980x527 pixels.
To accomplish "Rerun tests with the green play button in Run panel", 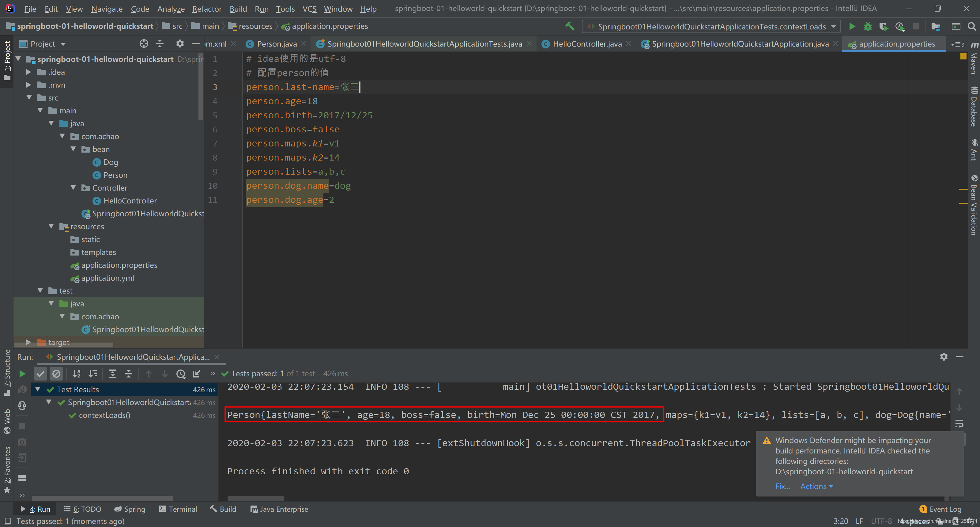I will tap(22, 374).
